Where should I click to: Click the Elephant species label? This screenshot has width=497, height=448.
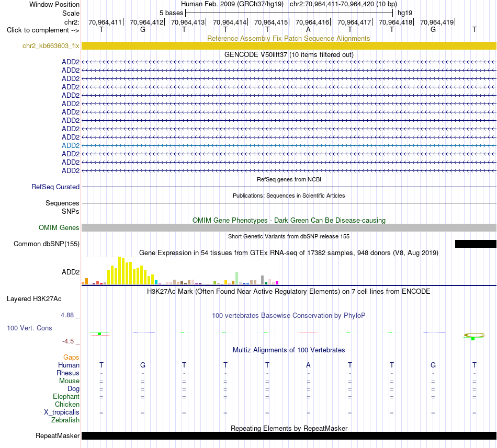(66, 397)
